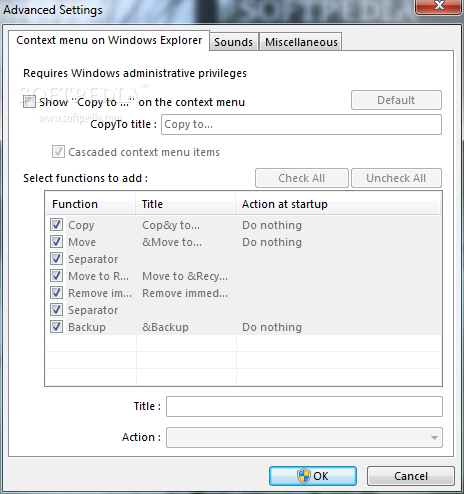The width and height of the screenshot is (464, 494).
Task: Select the "Move to &Recy..." title cell
Action: coord(185,276)
